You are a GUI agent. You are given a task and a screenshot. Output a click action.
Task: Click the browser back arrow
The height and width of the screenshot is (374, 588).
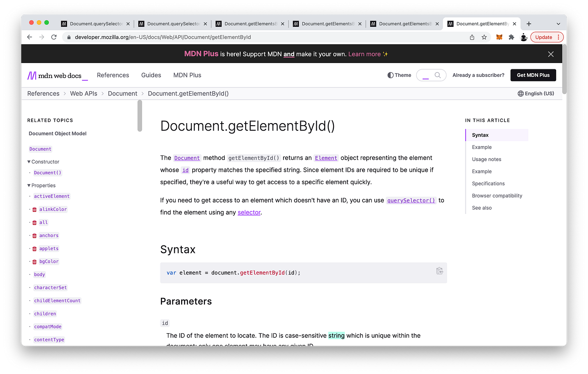tap(29, 37)
